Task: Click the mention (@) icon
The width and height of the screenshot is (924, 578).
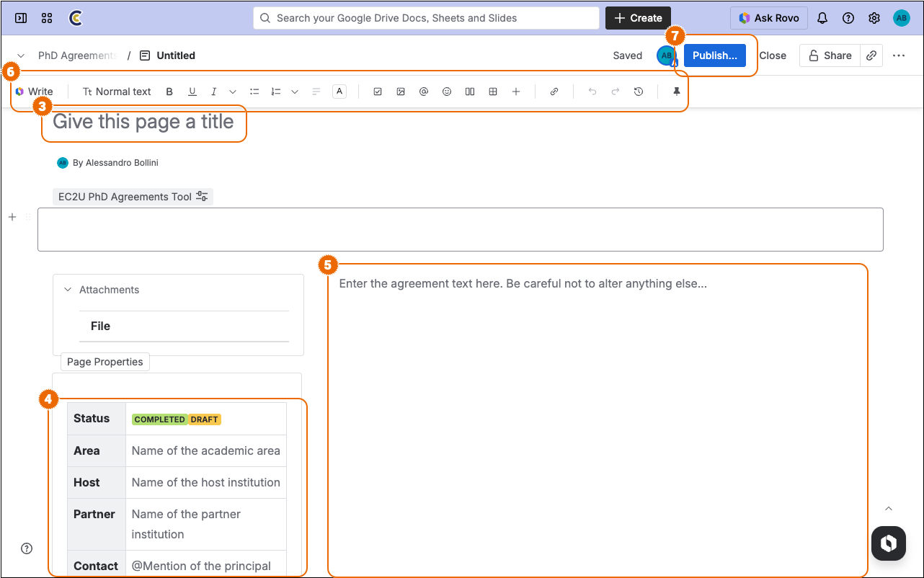Action: 424,92
